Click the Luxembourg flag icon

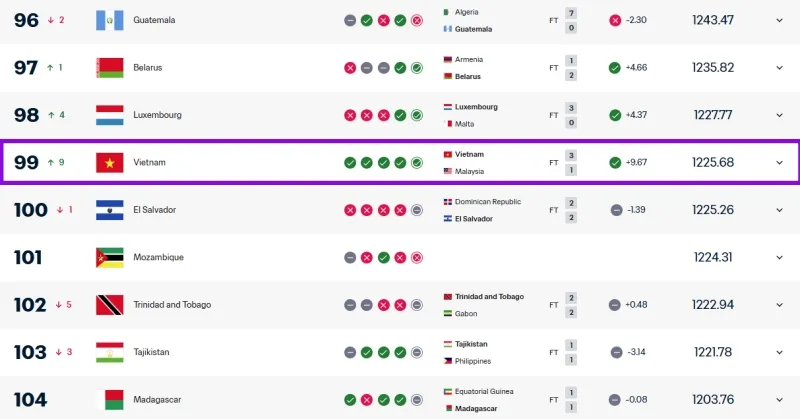tap(109, 115)
